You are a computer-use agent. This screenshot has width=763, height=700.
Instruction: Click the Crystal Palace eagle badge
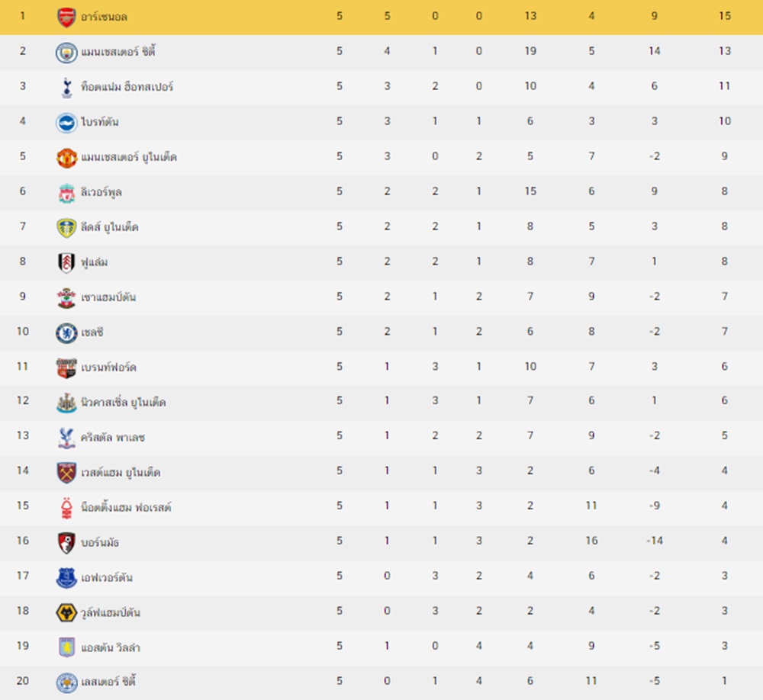click(66, 438)
